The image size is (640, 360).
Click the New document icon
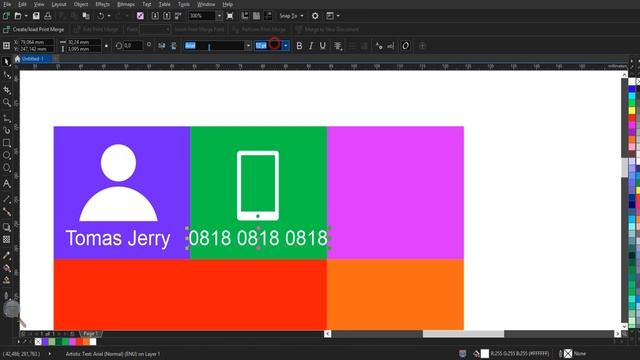pyautogui.click(x=6, y=16)
